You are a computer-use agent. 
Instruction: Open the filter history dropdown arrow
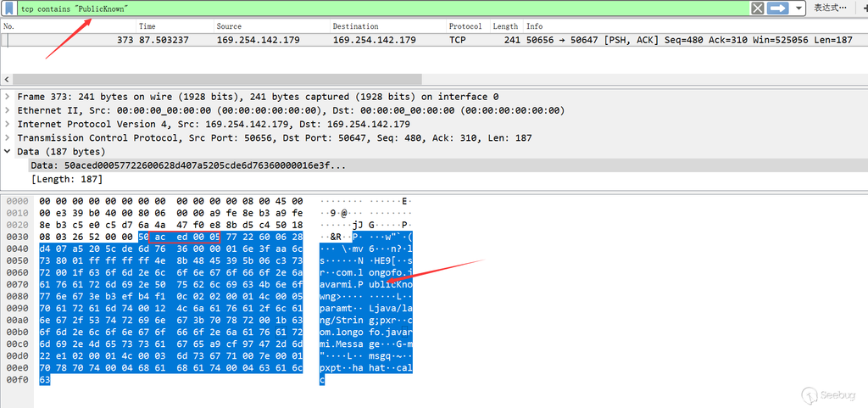(798, 8)
